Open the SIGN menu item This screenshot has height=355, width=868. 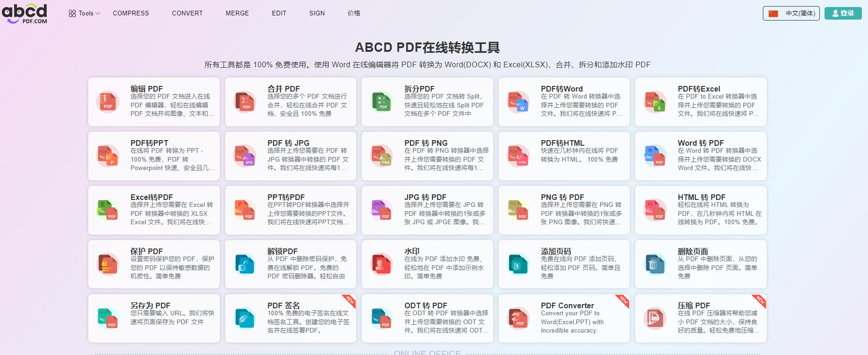317,13
